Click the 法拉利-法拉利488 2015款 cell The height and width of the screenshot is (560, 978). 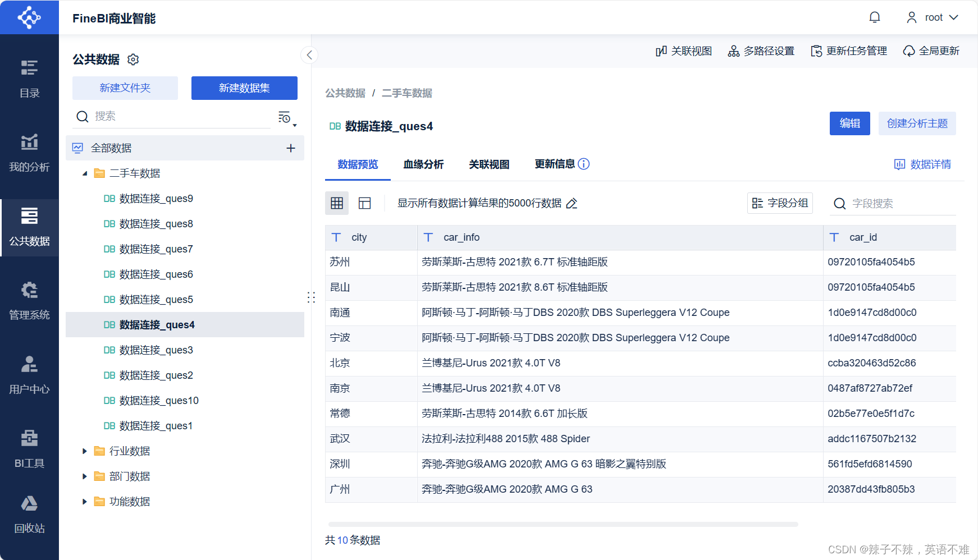pyautogui.click(x=620, y=439)
